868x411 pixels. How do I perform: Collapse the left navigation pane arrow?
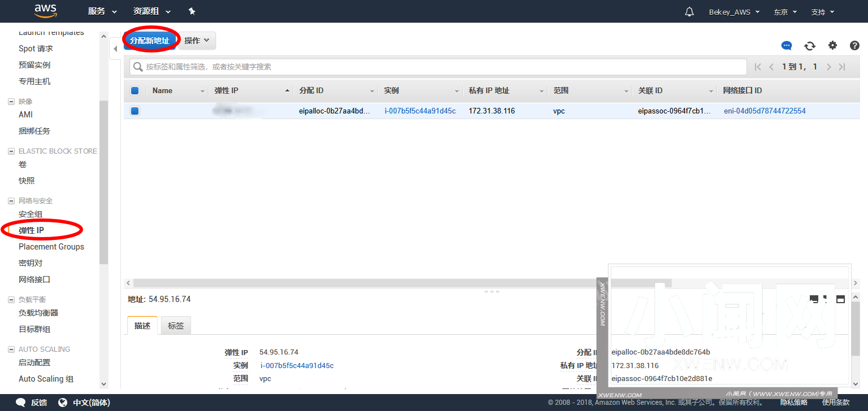[x=115, y=49]
